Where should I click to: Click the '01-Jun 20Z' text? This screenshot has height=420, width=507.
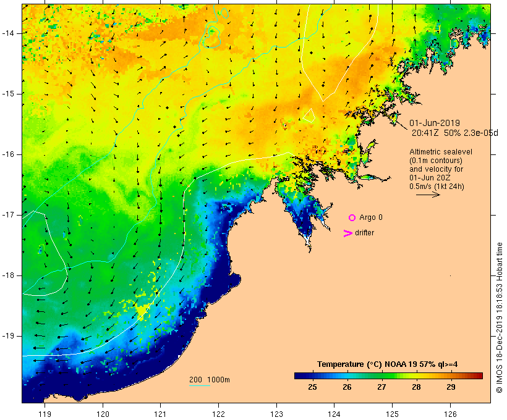[x=430, y=178]
